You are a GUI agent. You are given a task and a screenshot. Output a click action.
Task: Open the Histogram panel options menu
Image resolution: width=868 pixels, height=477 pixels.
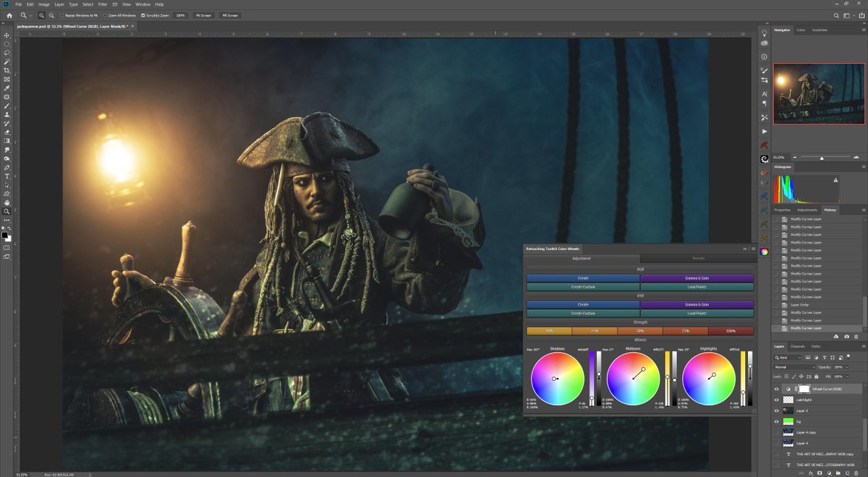(x=863, y=166)
